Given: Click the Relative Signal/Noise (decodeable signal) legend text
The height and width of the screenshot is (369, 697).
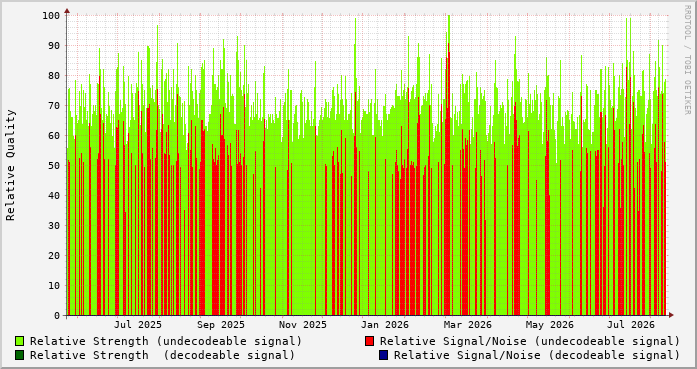Looking at the screenshot, I should pyautogui.click(x=537, y=355).
